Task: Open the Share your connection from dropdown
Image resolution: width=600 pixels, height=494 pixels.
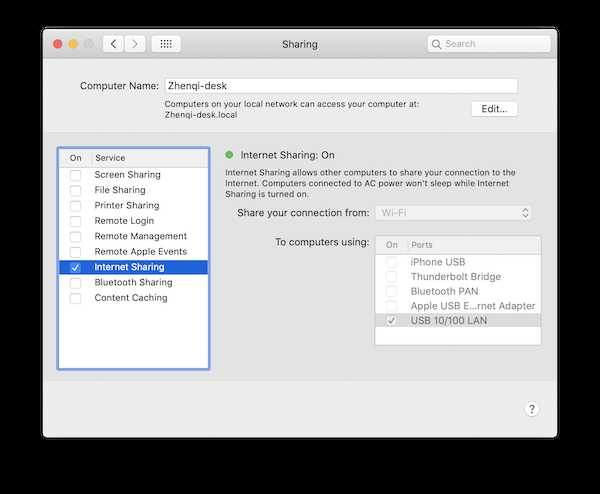Action: click(x=454, y=213)
